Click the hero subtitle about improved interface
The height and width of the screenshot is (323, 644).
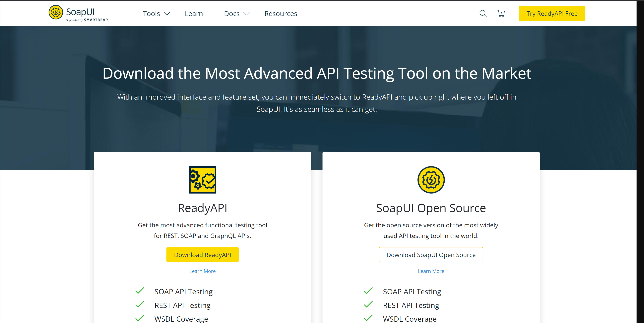point(317,103)
